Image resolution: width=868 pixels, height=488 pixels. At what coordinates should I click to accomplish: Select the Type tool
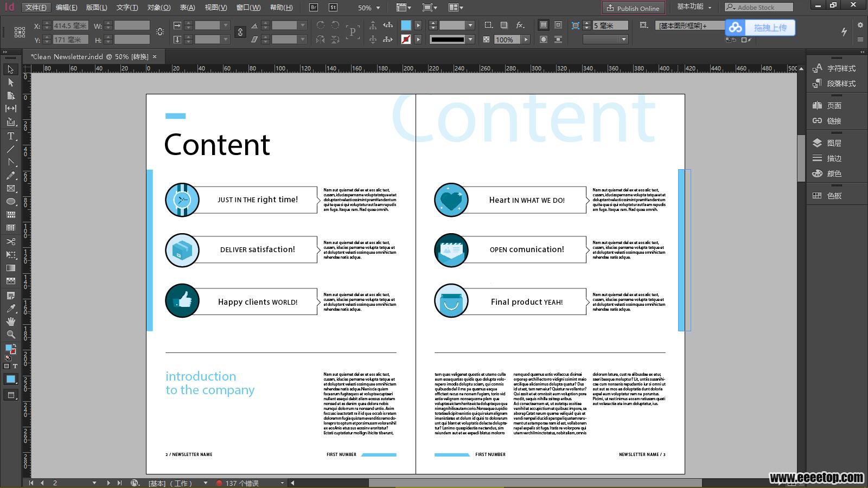[11, 136]
